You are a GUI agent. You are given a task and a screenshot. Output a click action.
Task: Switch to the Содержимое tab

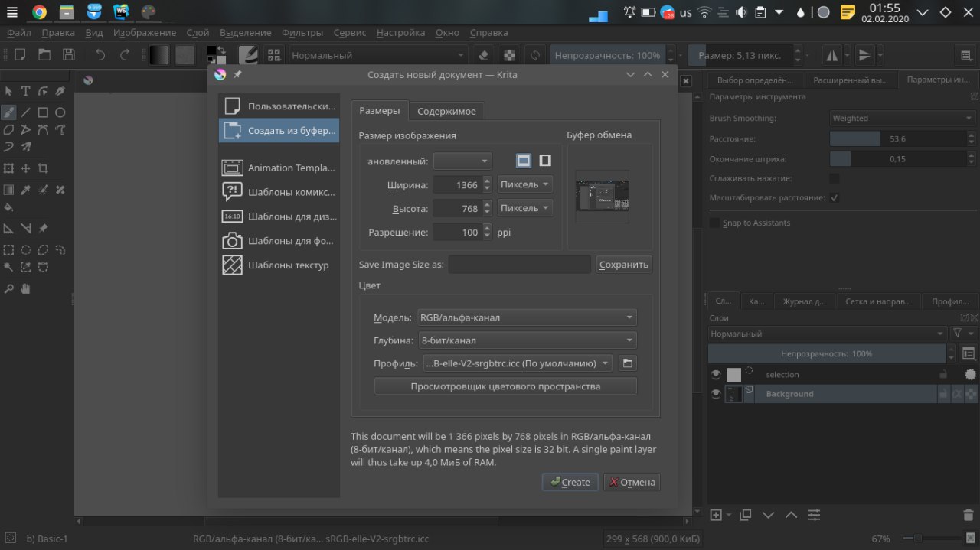(446, 112)
